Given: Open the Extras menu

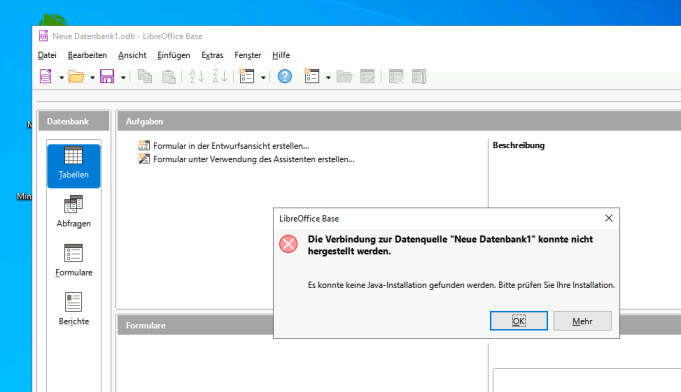Looking at the screenshot, I should point(212,55).
